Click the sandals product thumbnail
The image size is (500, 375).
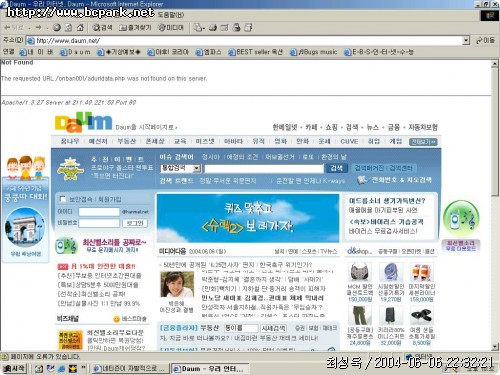[x=421, y=315]
